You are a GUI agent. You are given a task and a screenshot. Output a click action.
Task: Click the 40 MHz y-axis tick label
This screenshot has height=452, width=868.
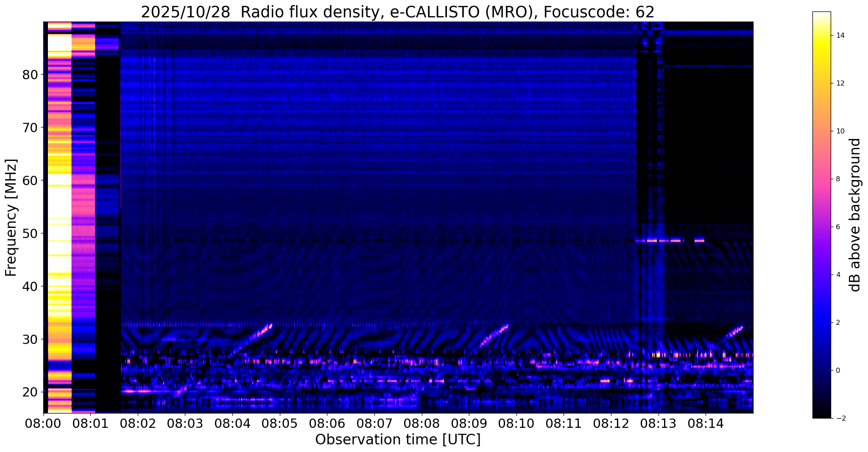coord(30,286)
